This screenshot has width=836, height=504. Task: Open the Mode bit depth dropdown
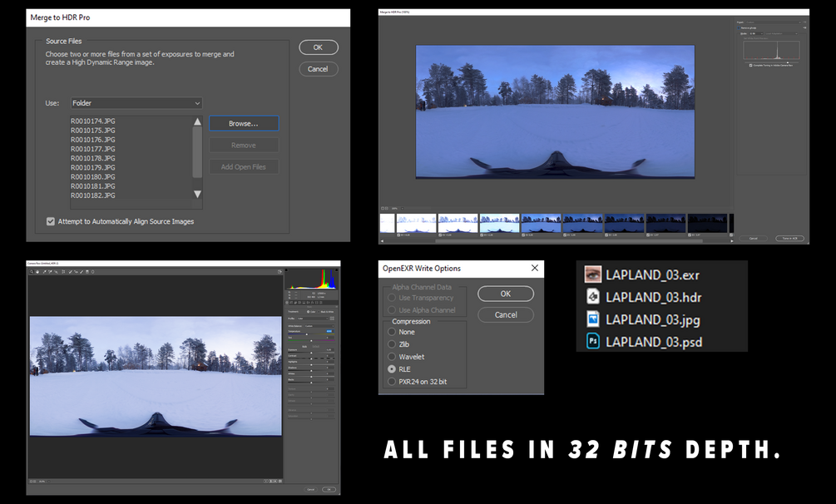[x=756, y=33]
